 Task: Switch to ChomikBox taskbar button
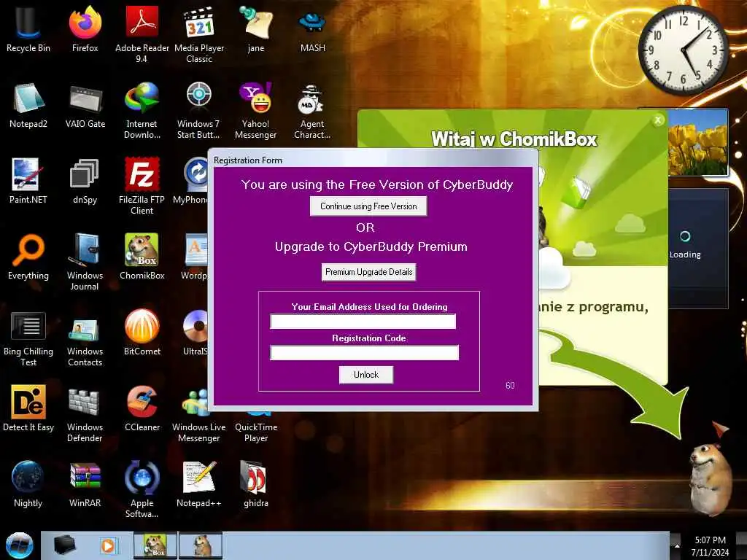(x=155, y=545)
